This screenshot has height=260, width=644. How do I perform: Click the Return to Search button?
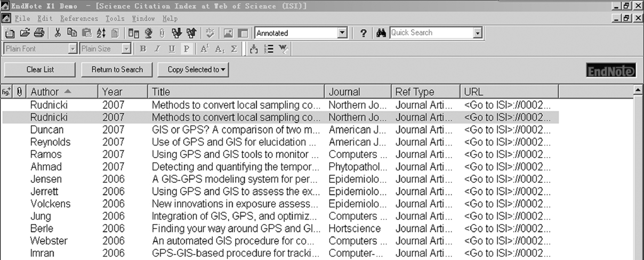click(117, 69)
